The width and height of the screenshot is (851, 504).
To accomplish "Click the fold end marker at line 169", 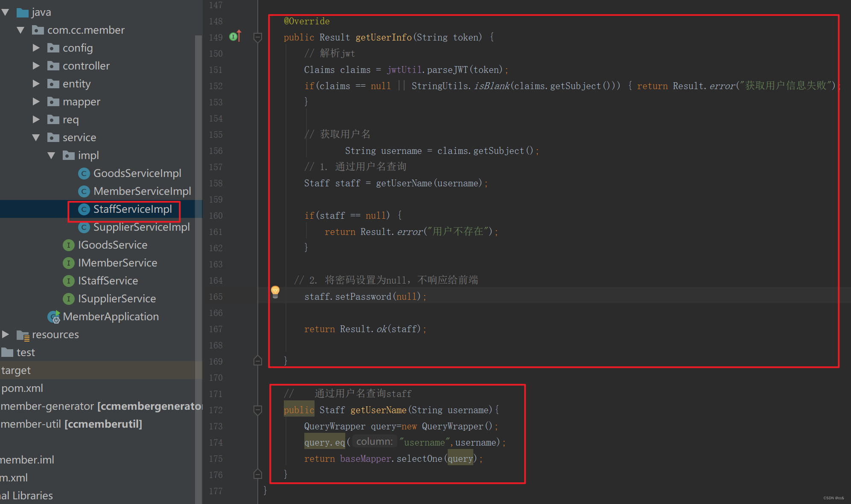I will tap(258, 361).
